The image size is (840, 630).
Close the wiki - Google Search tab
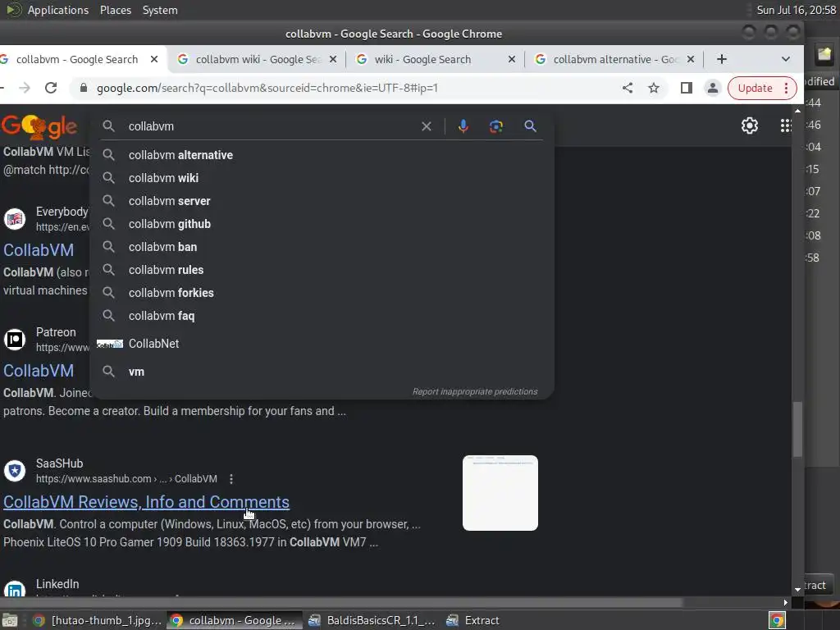pos(512,59)
